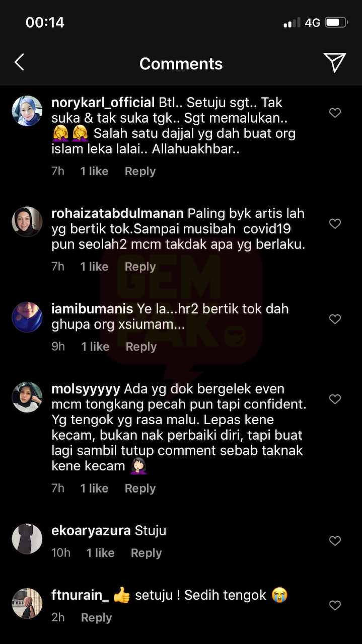This screenshot has height=644, width=362.
Task: Open rohaizatabdulmanan's avatar
Action: pyautogui.click(x=27, y=221)
